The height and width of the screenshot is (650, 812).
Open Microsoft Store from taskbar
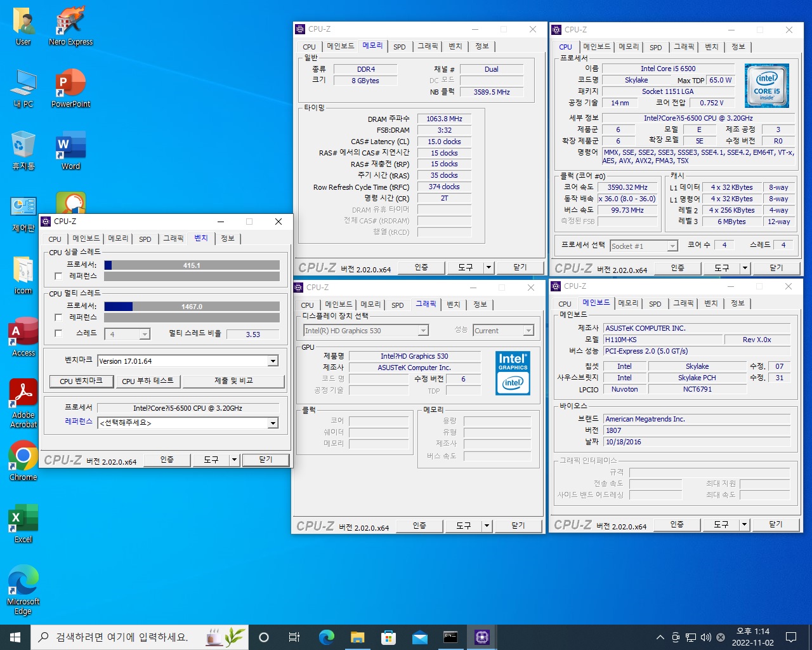pos(388,637)
